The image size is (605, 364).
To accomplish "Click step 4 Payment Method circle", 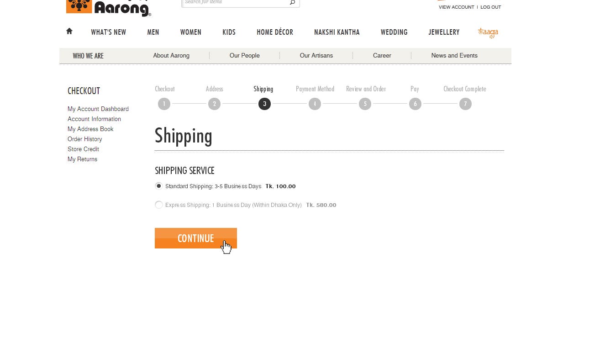I will (315, 104).
